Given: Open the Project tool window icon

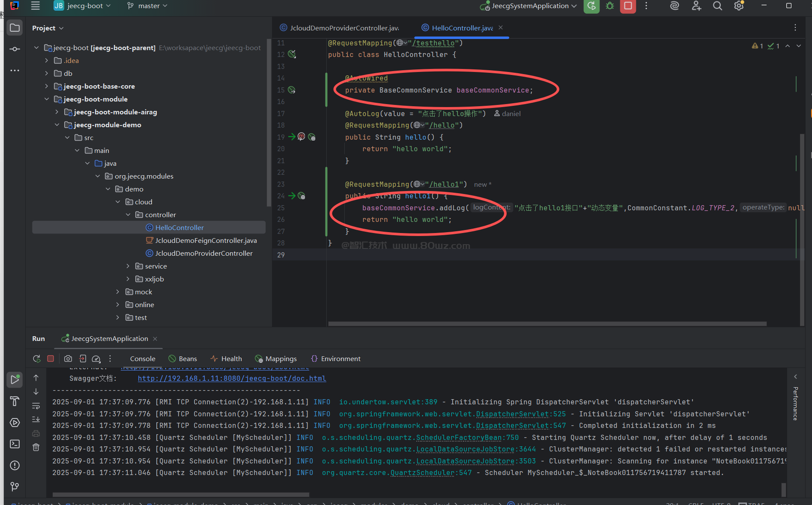Looking at the screenshot, I should point(15,28).
